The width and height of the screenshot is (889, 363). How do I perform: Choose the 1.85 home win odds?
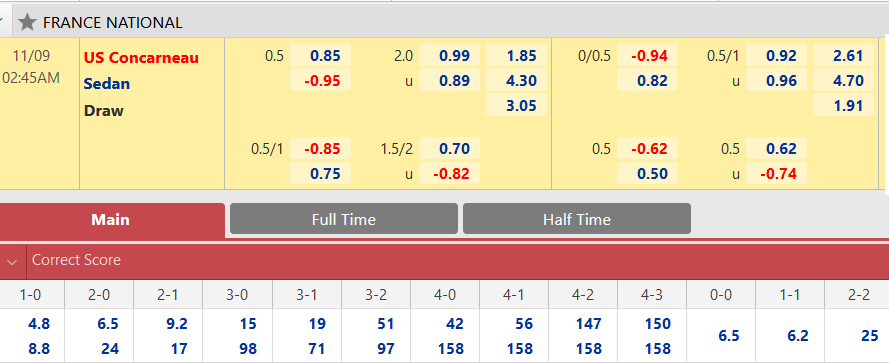tap(517, 56)
